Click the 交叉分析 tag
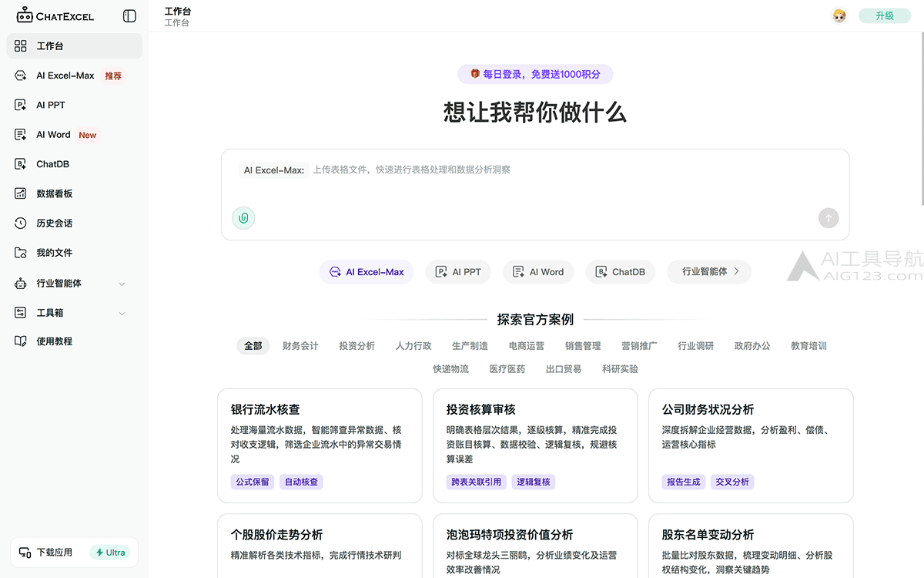The width and height of the screenshot is (924, 578). pyautogui.click(x=732, y=482)
